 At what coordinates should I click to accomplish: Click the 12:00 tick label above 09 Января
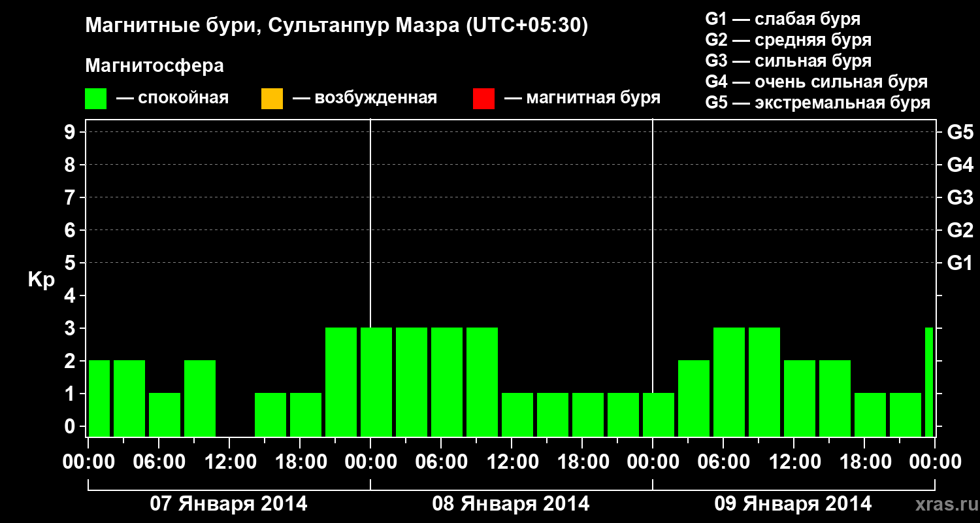(794, 462)
